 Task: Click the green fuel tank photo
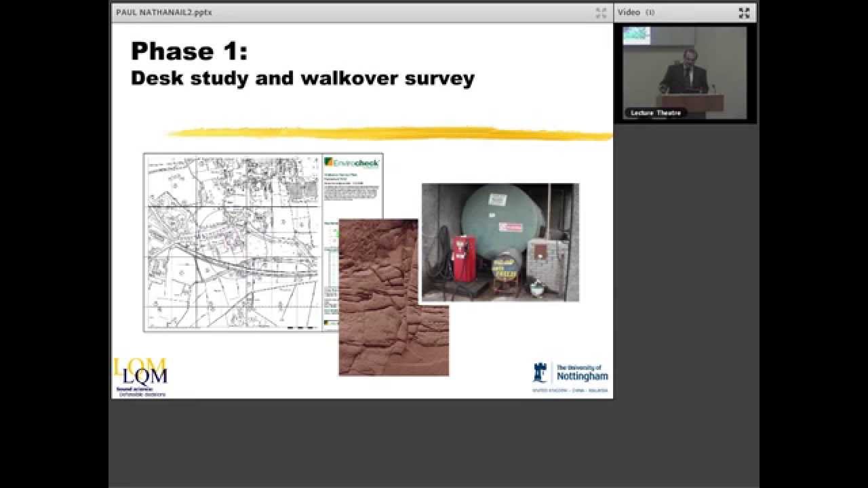[x=500, y=242]
